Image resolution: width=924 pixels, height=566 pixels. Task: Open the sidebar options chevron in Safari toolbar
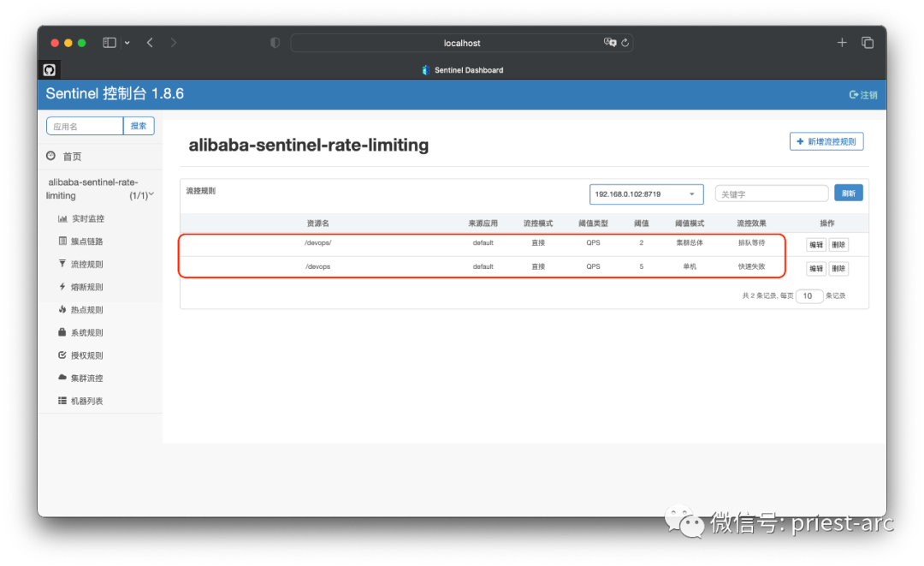(x=127, y=43)
